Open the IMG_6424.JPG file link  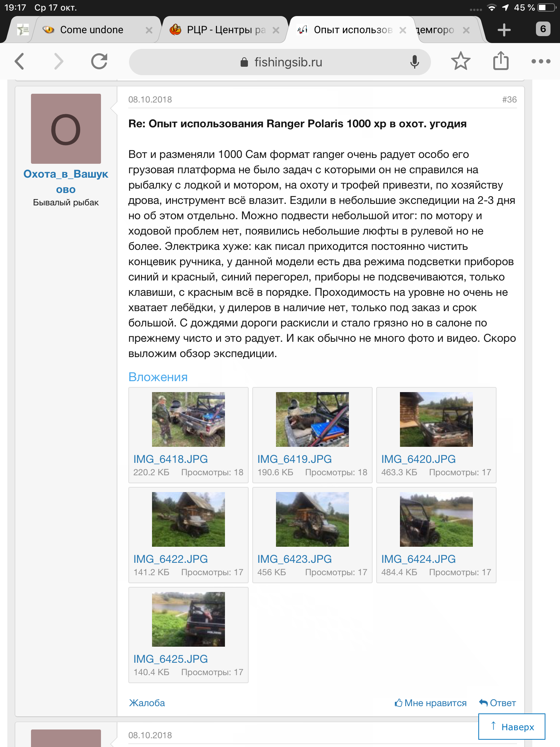[419, 559]
